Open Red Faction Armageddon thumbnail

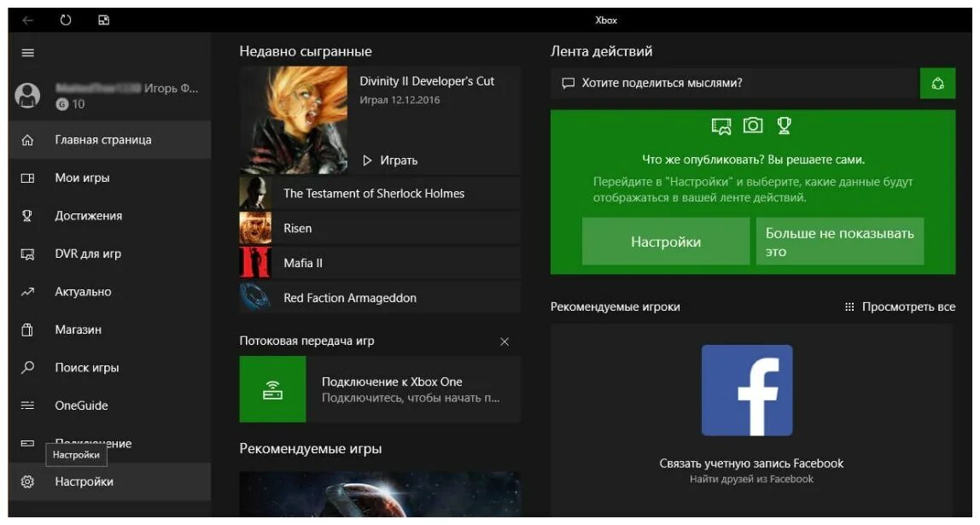[x=255, y=297]
